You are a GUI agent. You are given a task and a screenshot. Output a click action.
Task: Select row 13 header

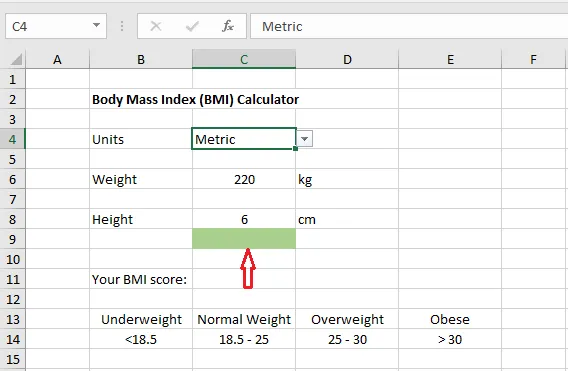13,319
